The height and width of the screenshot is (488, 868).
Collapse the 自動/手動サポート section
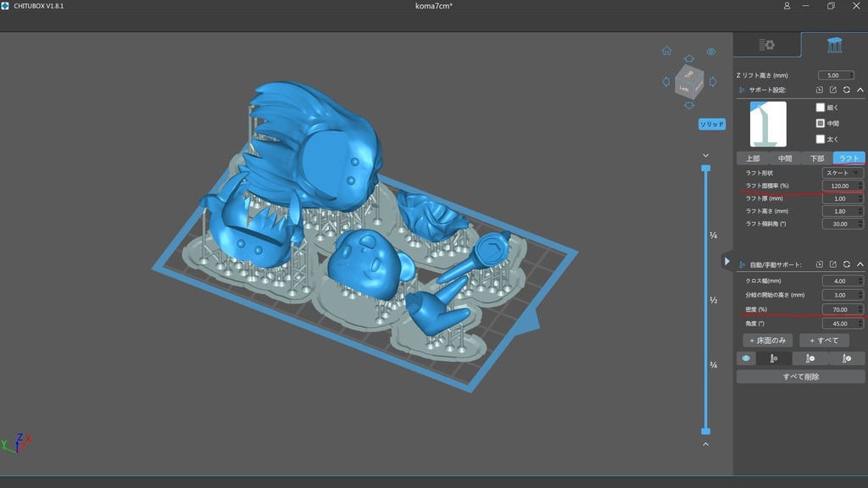point(860,264)
